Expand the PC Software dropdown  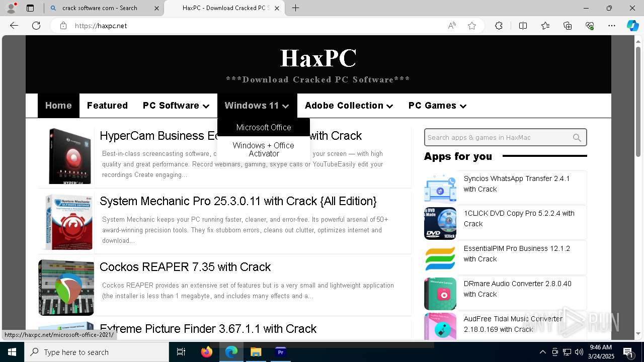coord(176,106)
